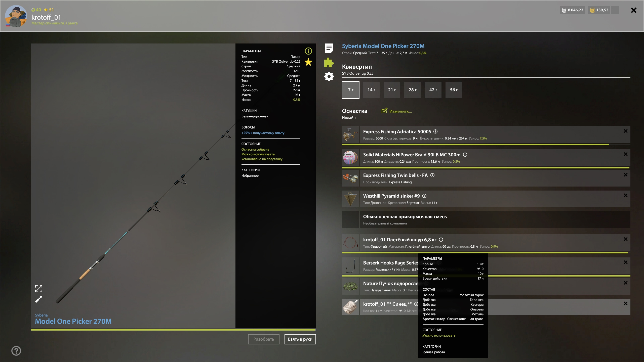
Task: Click the Установлено на подставку status
Action: coord(262,159)
